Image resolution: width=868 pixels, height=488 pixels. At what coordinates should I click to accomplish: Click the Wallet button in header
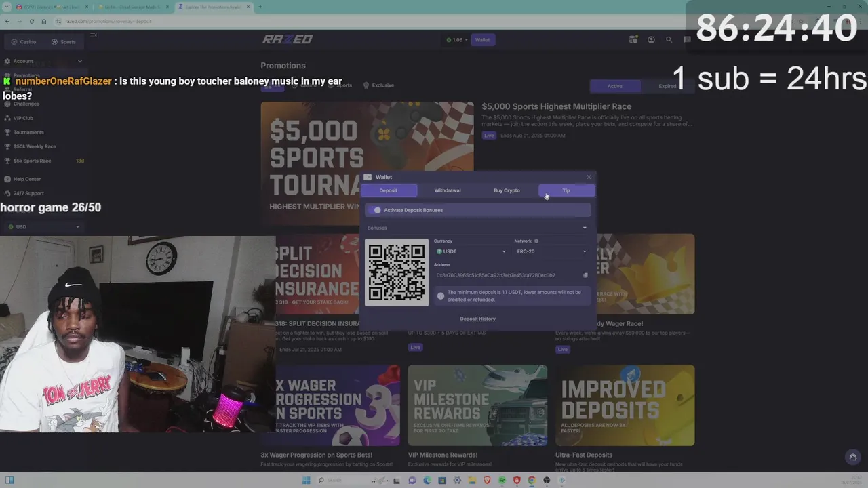482,40
